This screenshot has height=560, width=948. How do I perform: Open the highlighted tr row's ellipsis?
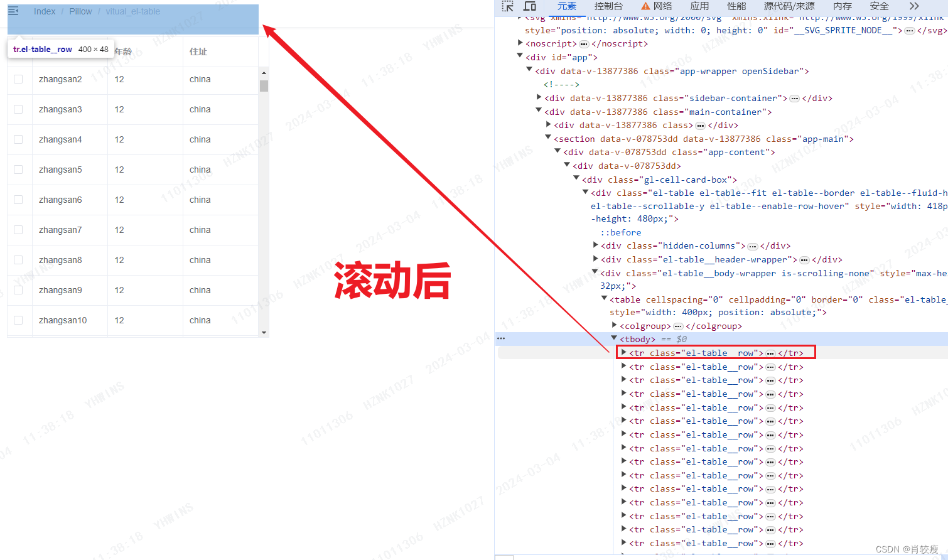point(769,352)
